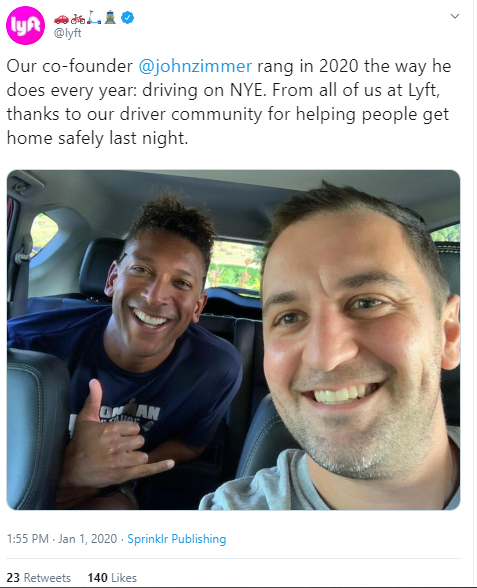Expand the tweet options chevron

click(x=454, y=16)
